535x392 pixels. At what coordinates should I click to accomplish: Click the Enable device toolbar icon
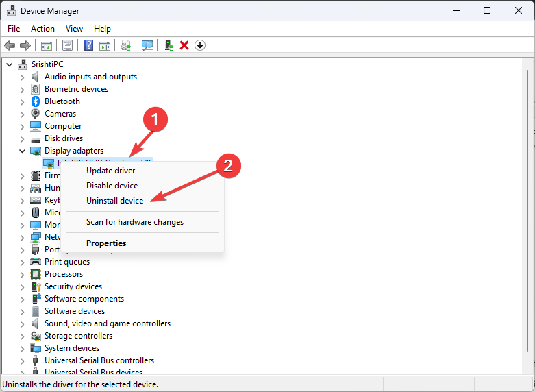169,45
